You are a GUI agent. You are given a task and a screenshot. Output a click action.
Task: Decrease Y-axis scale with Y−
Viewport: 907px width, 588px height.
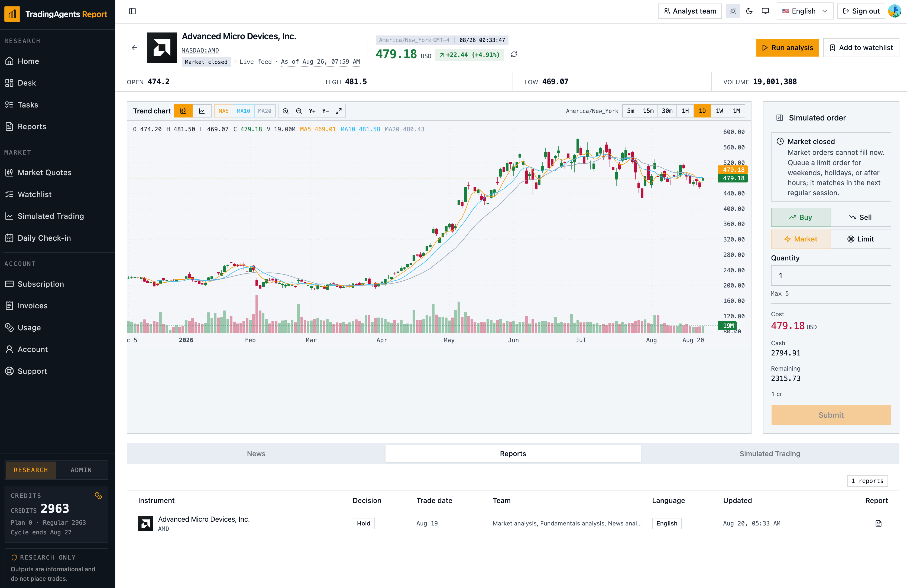[325, 111]
